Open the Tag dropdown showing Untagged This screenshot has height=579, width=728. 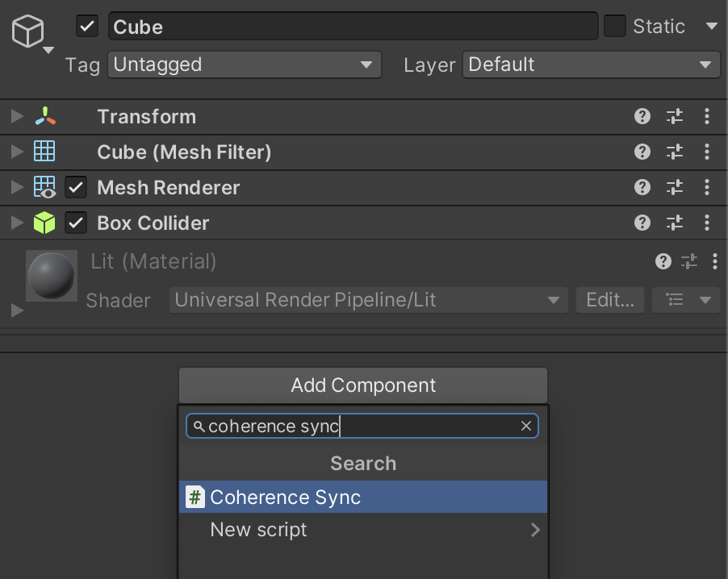pos(244,65)
